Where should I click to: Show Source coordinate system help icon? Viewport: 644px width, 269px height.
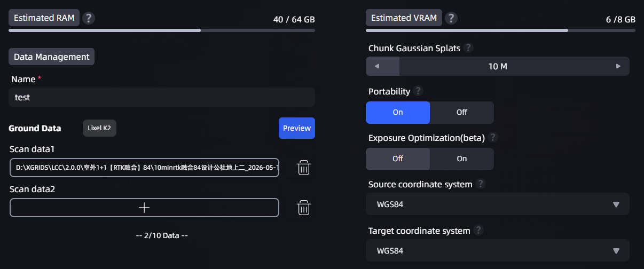[481, 184]
